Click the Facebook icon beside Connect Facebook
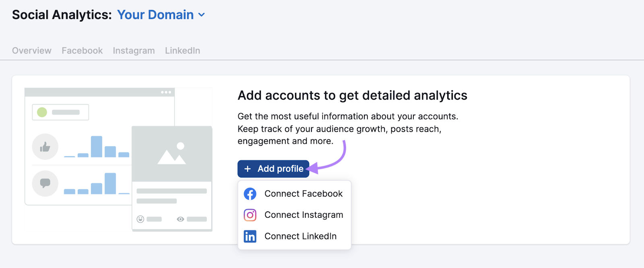 tap(250, 193)
